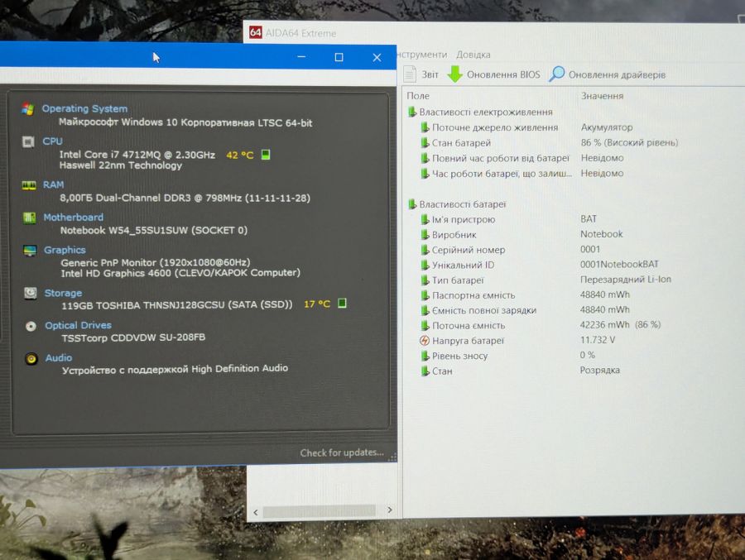Open the Operating System section link
Screen dimensions: 745x560
pos(84,108)
